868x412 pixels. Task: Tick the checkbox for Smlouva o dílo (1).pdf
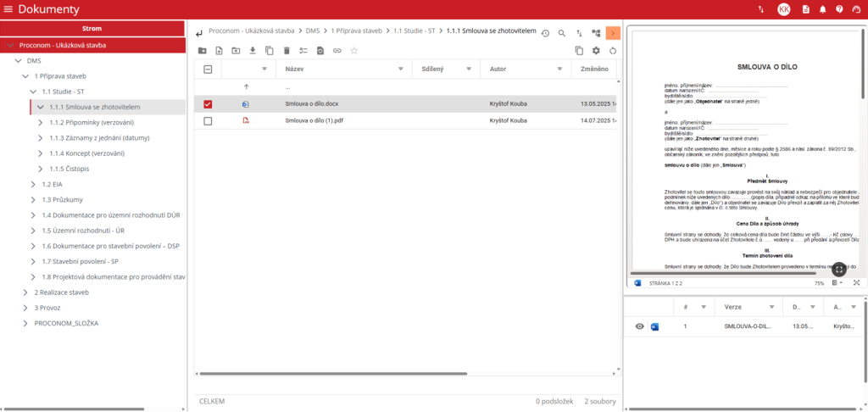(x=208, y=121)
